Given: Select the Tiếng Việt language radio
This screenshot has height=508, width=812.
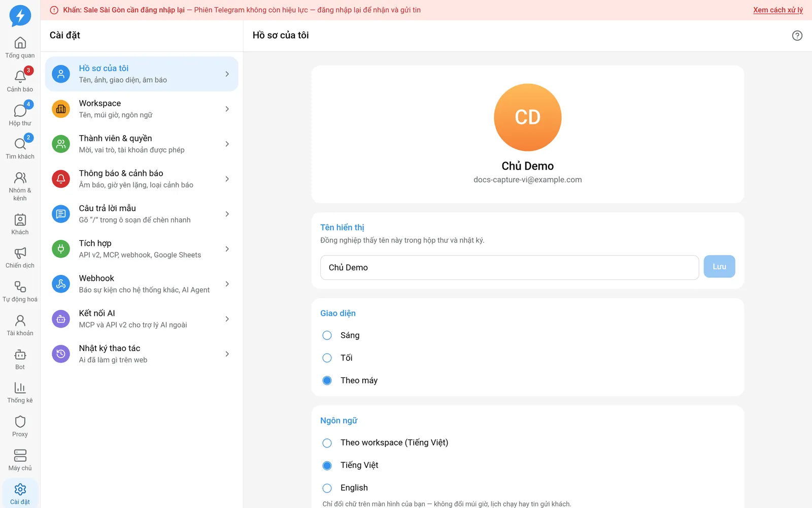Looking at the screenshot, I should click(327, 465).
